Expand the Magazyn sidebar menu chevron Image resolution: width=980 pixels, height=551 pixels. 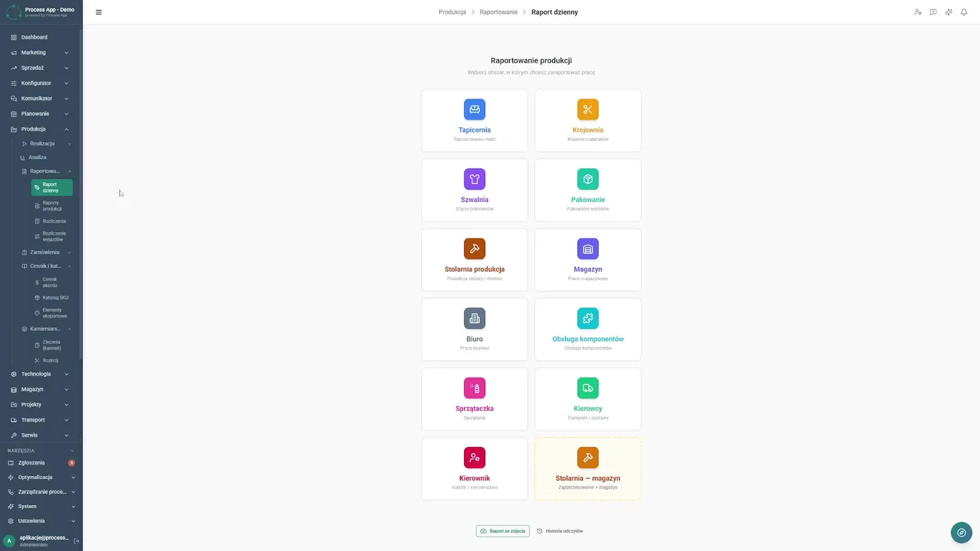coord(67,389)
